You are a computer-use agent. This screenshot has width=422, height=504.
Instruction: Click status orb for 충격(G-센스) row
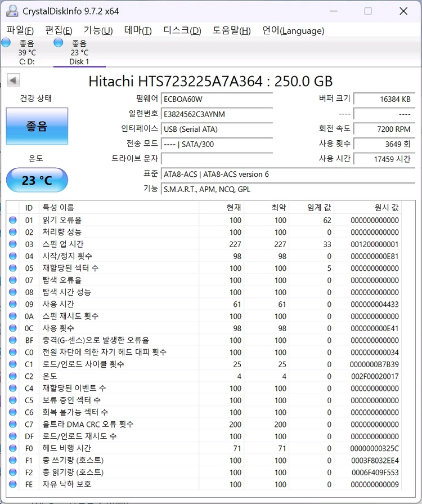pos(13,340)
